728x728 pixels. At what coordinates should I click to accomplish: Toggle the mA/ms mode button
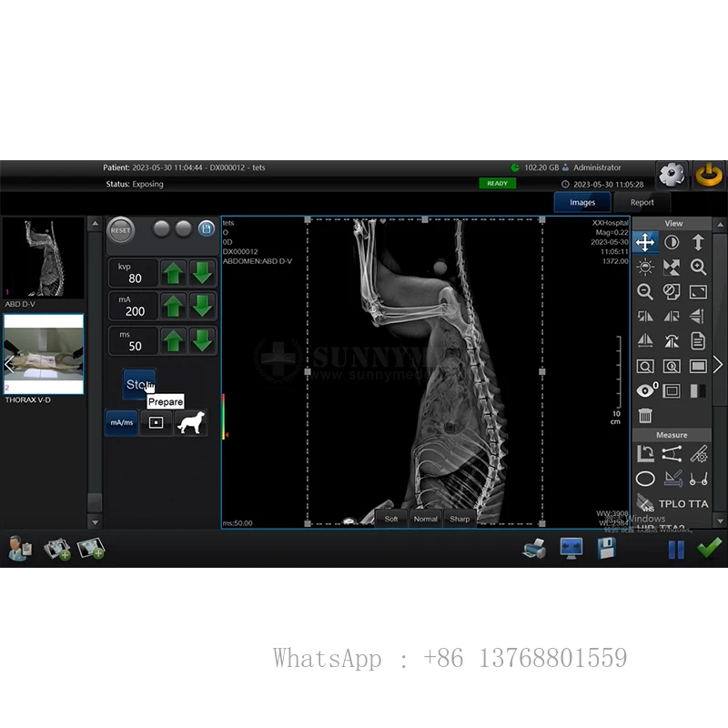(x=122, y=422)
